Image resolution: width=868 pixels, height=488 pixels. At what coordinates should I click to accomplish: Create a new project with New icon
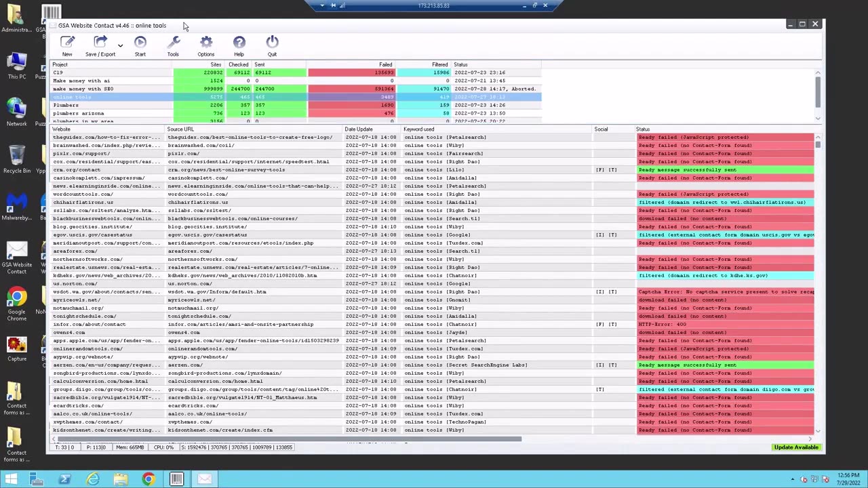point(67,46)
